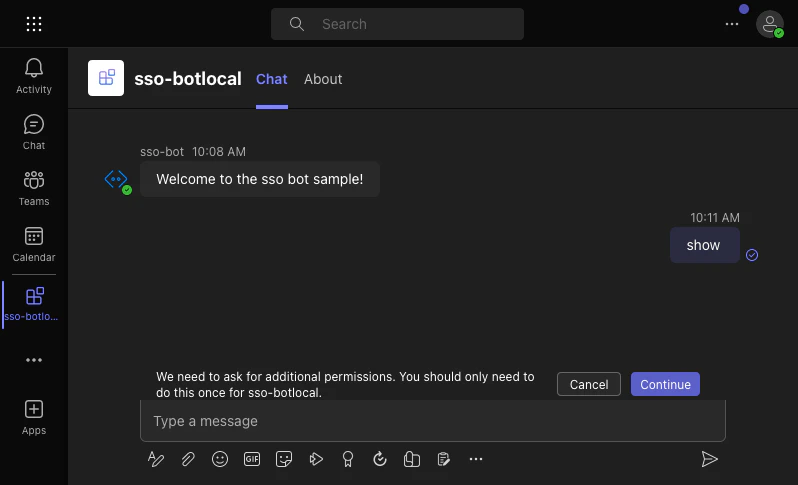Click the additional permissions notice text
798x485 pixels.
pos(345,385)
